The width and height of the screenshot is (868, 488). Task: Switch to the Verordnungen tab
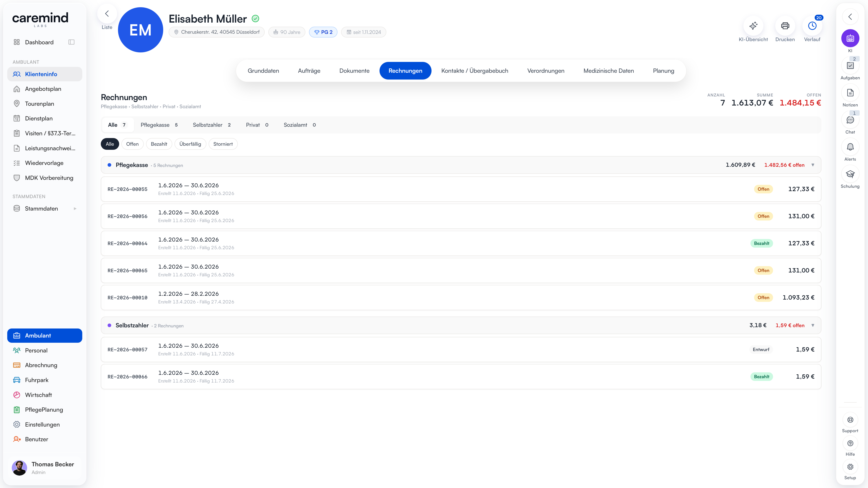545,71
